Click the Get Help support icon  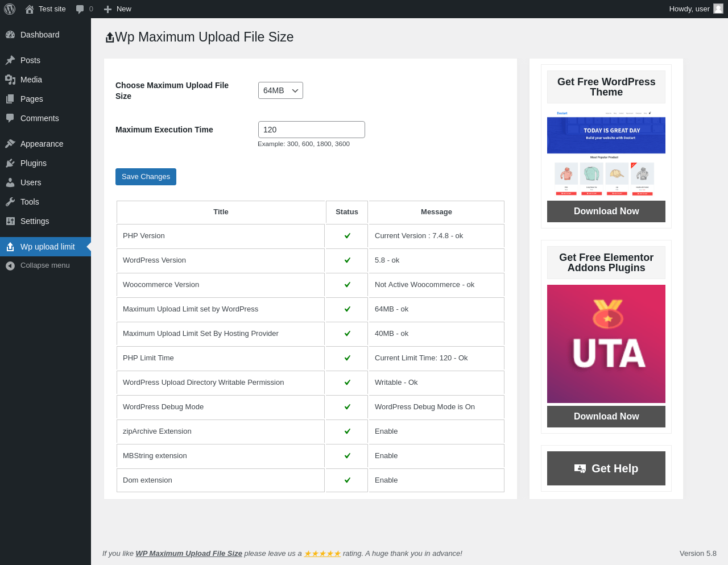pos(580,468)
